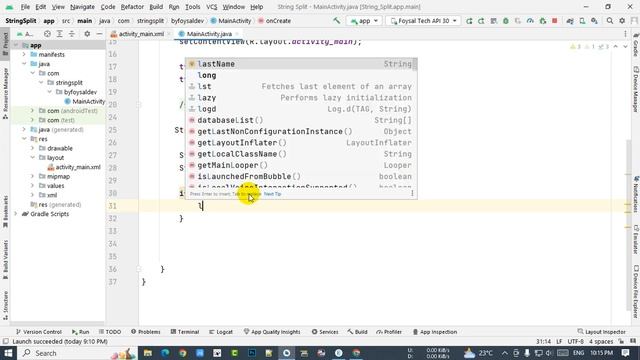Open the Logcat tool window
This screenshot has width=640, height=360.
[221, 332]
